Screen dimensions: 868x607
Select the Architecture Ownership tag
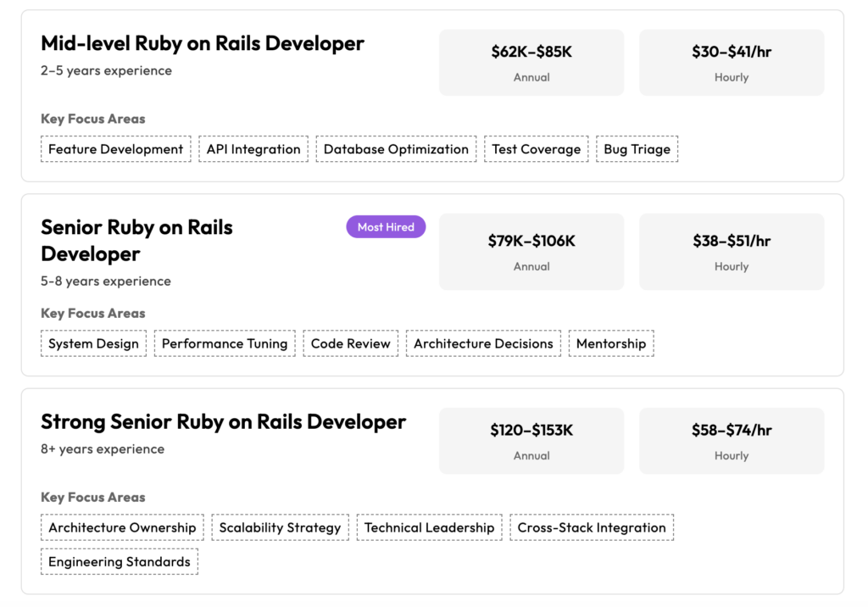point(122,527)
